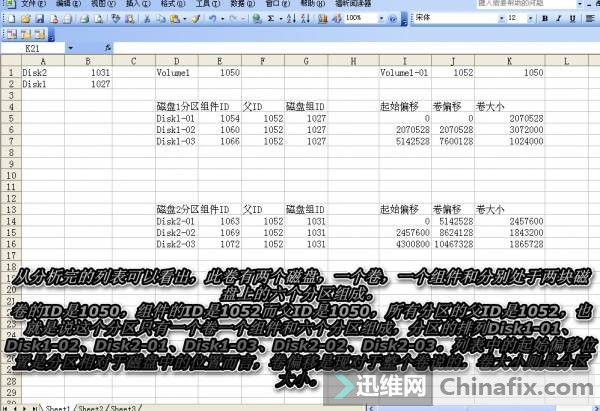
Task: Click the Print icon
Action: pyautogui.click(x=85, y=18)
